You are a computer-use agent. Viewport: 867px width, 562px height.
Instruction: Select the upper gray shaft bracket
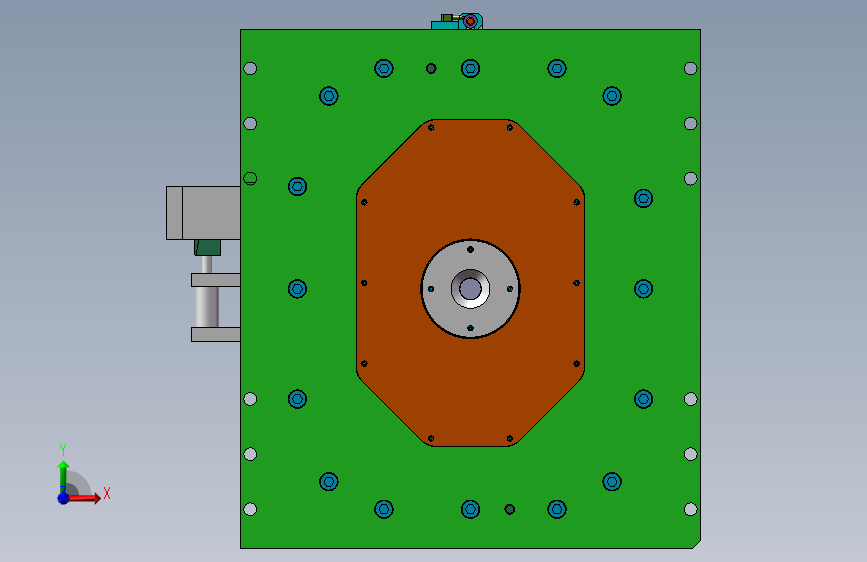(x=216, y=280)
